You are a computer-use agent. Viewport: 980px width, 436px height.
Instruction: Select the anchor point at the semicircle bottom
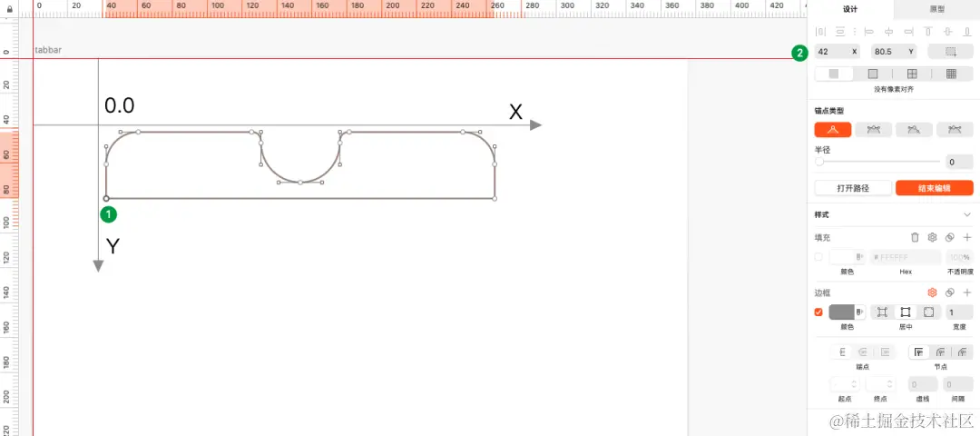coord(300,182)
